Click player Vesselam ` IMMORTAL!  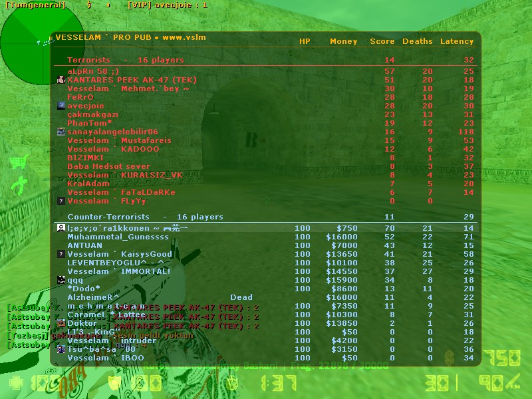119,271
